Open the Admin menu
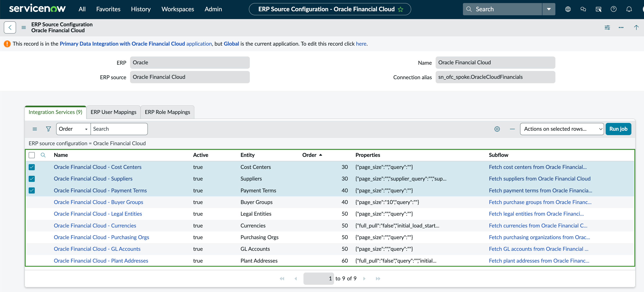This screenshot has width=644, height=292. tap(213, 9)
